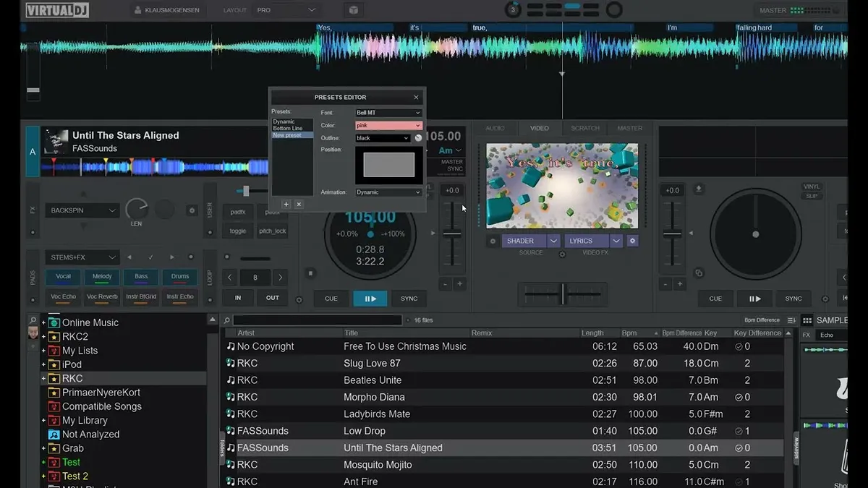
Task: Open the Presets Editor new preset add icon
Action: pyautogui.click(x=286, y=205)
